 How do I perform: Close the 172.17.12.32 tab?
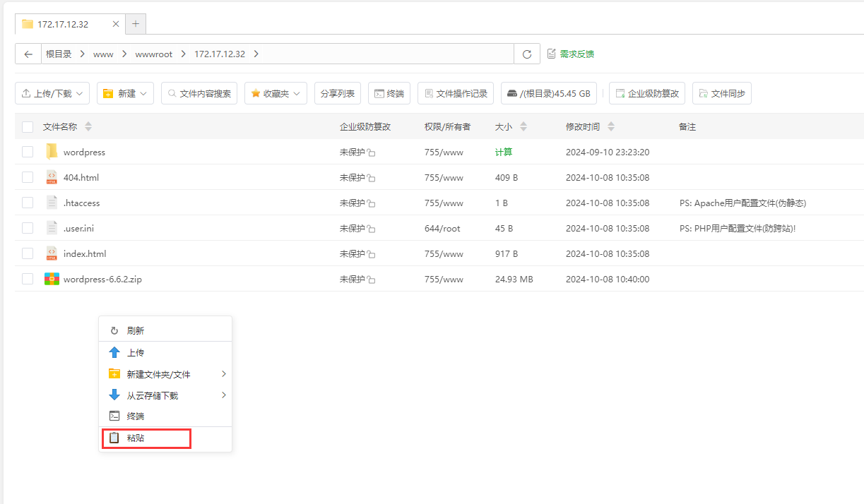117,24
